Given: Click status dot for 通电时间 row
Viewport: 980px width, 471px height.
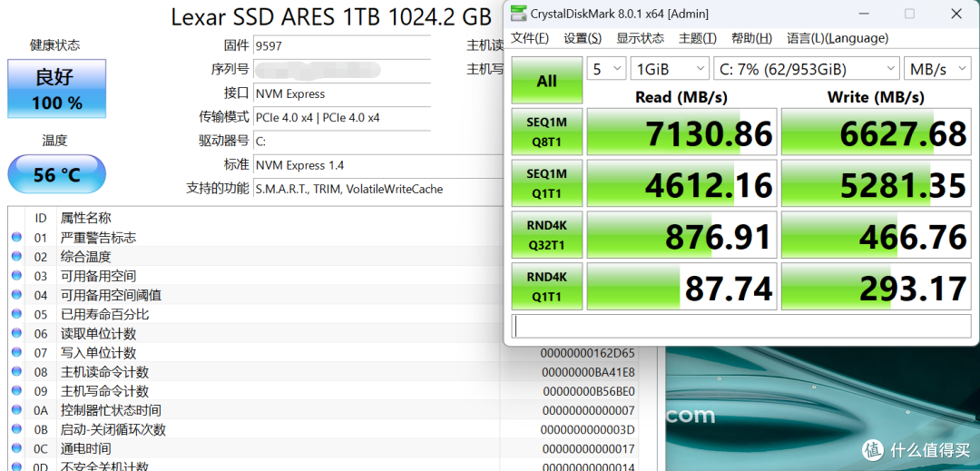Looking at the screenshot, I should pyautogui.click(x=16, y=449).
